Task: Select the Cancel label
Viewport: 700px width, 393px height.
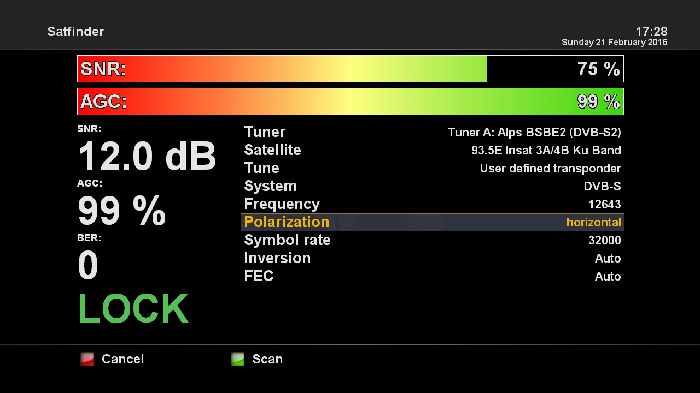Action: [122, 359]
